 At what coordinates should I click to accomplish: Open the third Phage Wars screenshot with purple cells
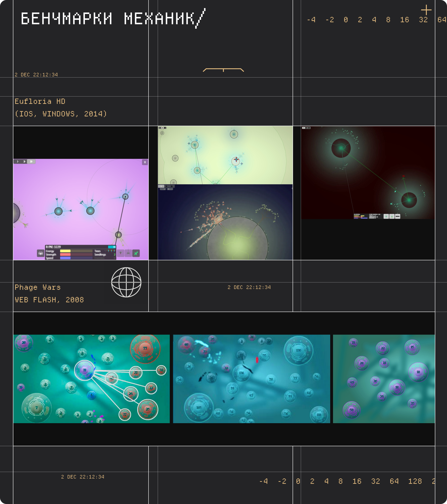coord(384,379)
